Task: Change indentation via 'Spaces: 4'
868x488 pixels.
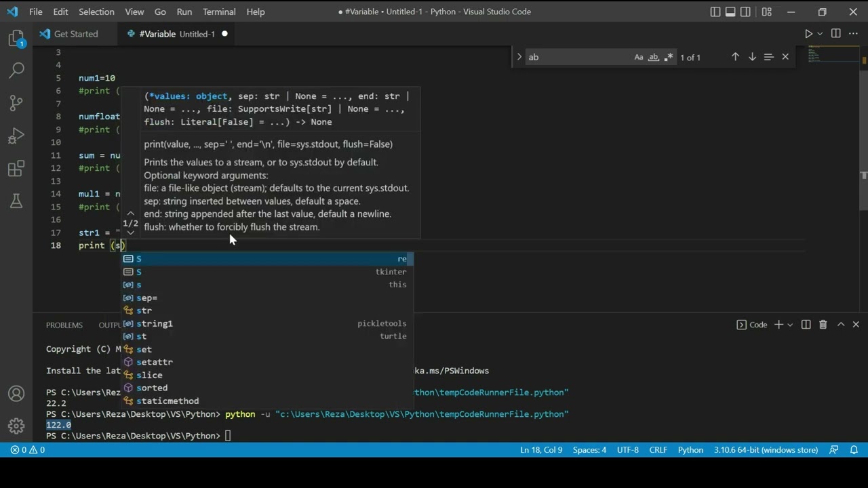Action: (589, 450)
